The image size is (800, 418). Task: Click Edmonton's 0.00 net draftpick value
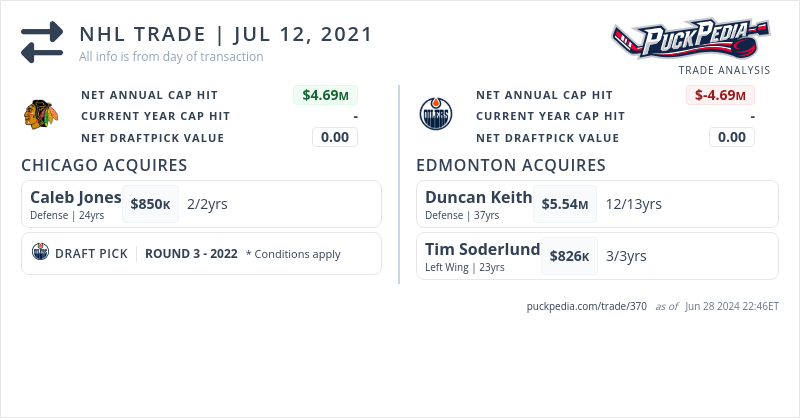[731, 137]
